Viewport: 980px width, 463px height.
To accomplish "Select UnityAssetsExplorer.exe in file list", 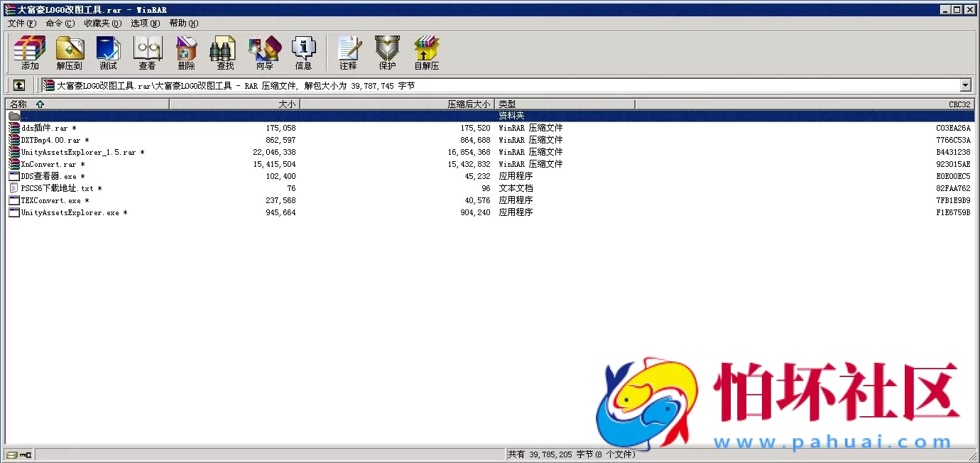I will tap(70, 212).
